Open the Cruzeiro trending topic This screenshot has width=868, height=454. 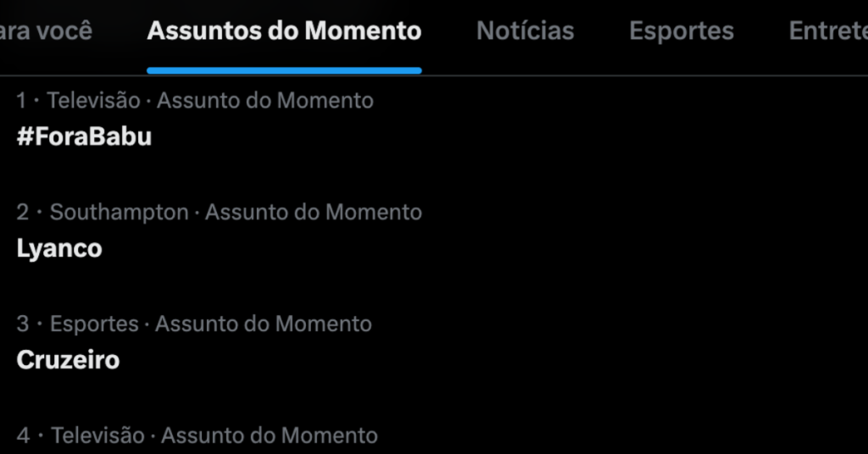68,360
